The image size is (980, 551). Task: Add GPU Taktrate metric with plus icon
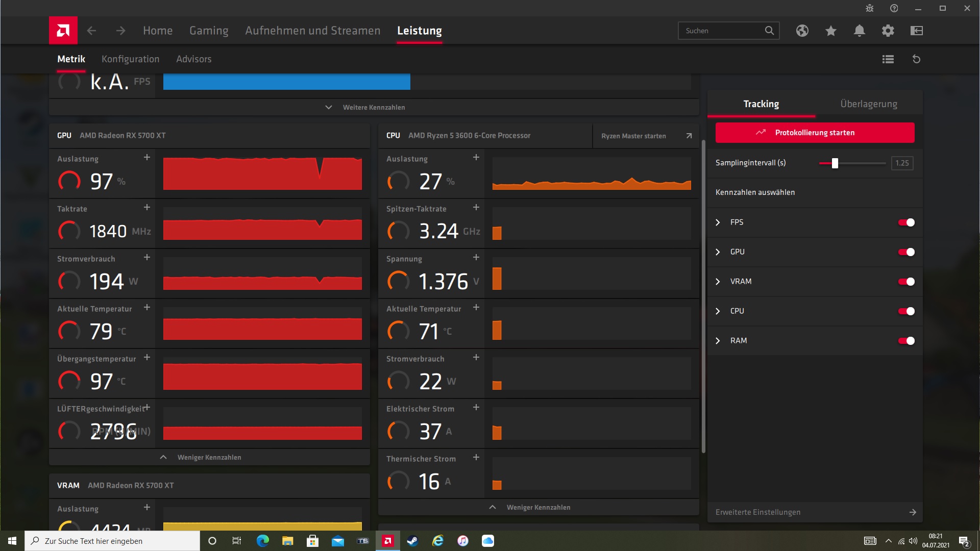(147, 207)
